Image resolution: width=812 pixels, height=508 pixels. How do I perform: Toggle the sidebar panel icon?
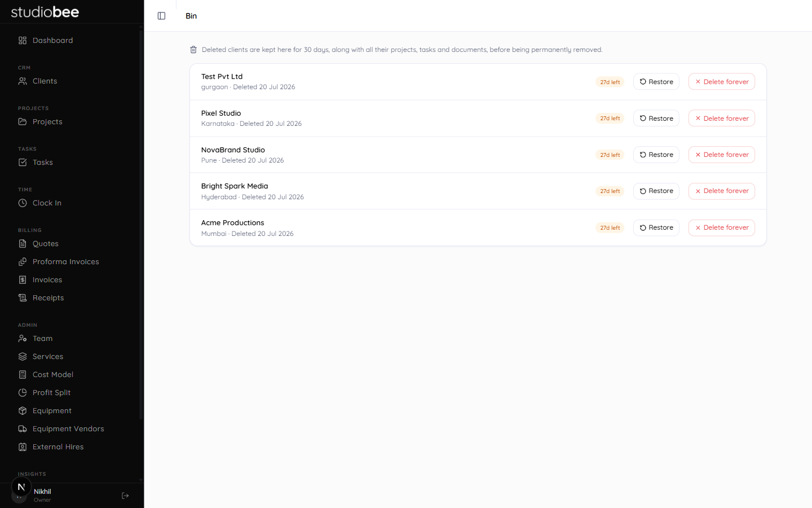pos(161,16)
